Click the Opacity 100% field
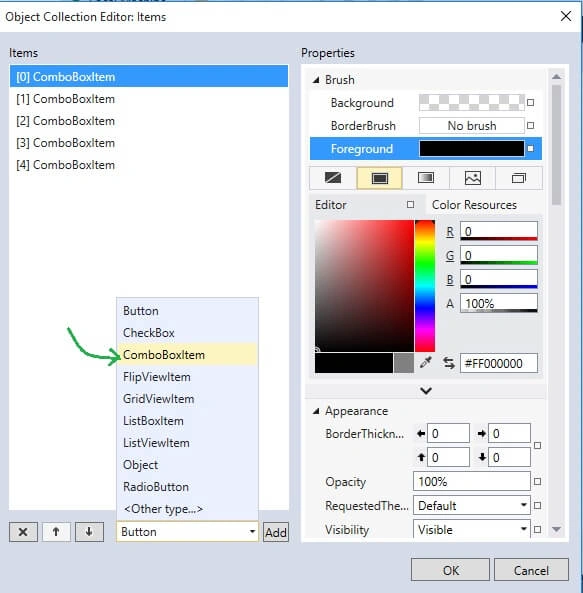This screenshot has height=593, width=583. [472, 481]
